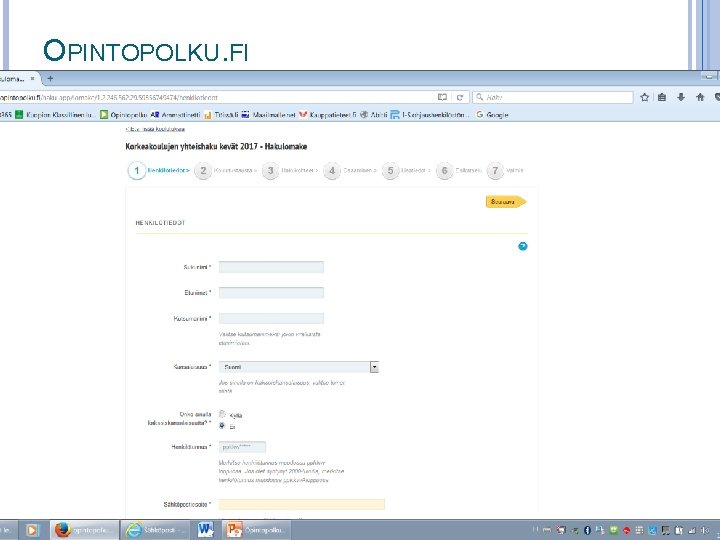Switch to Word in taskbar

tap(205, 530)
